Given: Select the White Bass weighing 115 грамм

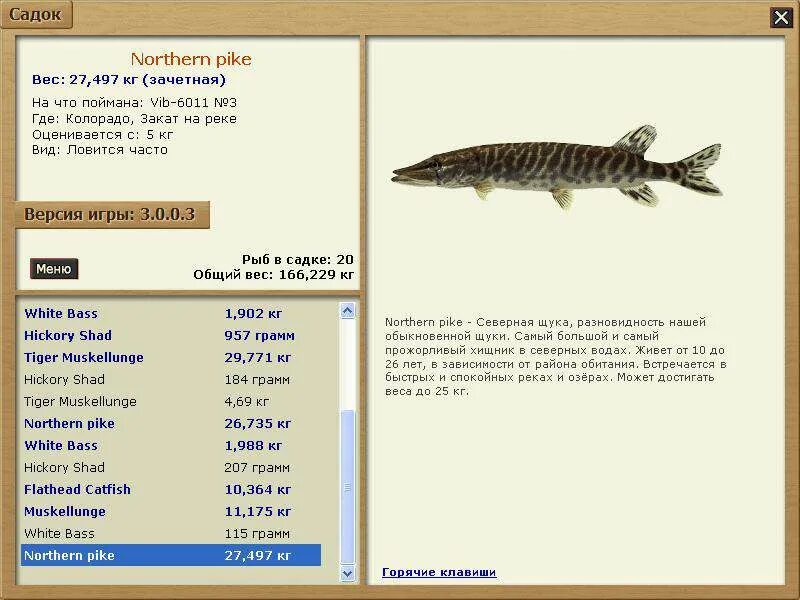Looking at the screenshot, I should tap(150, 533).
